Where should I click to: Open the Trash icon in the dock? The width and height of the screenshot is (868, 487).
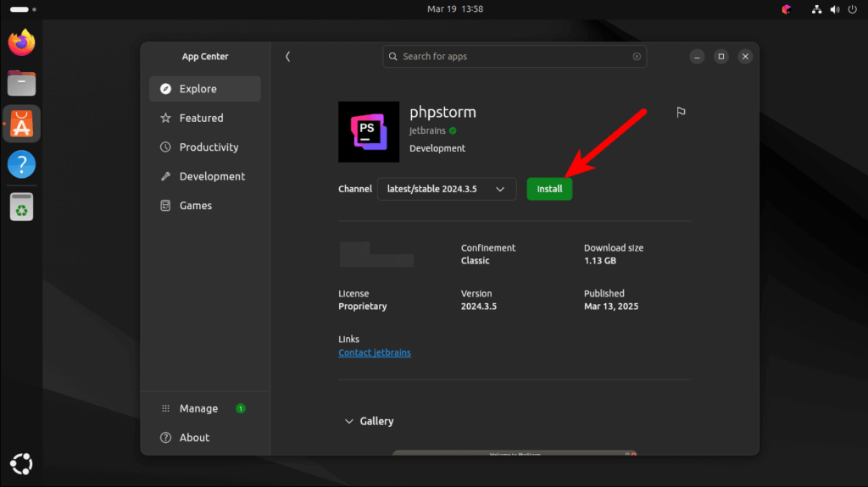[21, 207]
